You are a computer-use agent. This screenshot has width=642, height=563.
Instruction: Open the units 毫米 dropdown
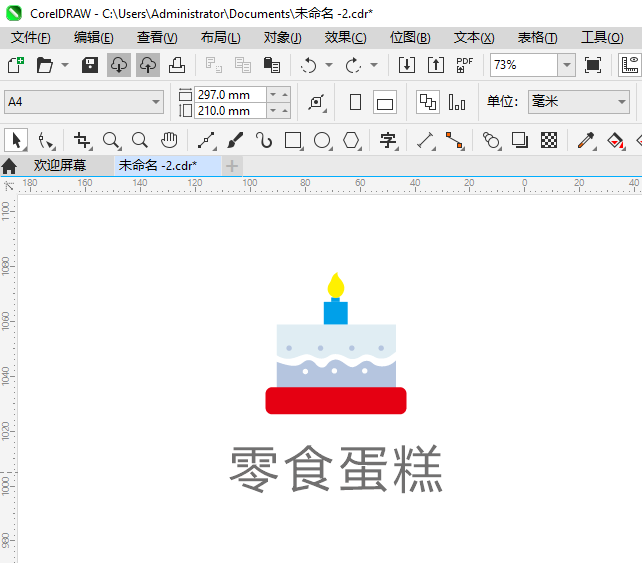click(x=579, y=102)
